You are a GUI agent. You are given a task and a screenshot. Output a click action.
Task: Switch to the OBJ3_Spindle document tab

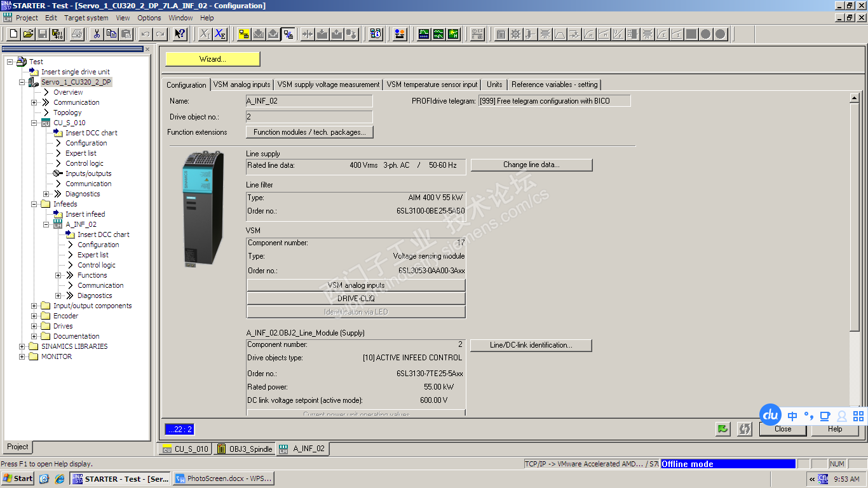tap(244, 449)
